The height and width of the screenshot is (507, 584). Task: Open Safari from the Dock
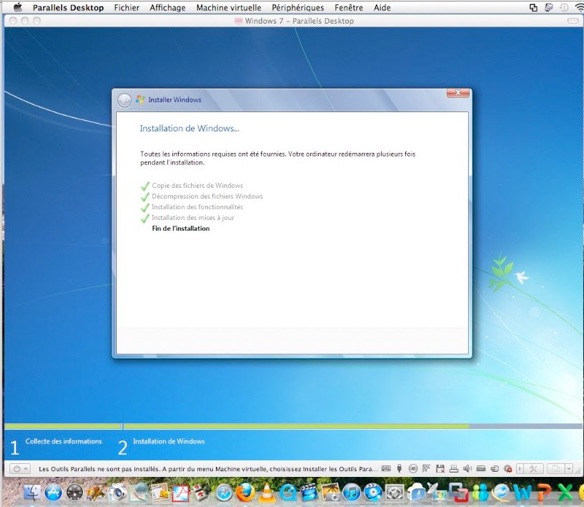(x=224, y=493)
